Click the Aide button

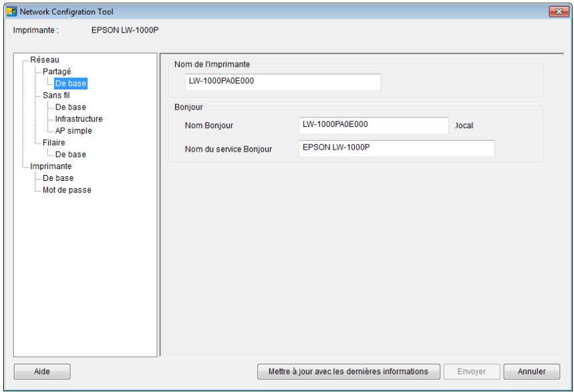point(42,371)
